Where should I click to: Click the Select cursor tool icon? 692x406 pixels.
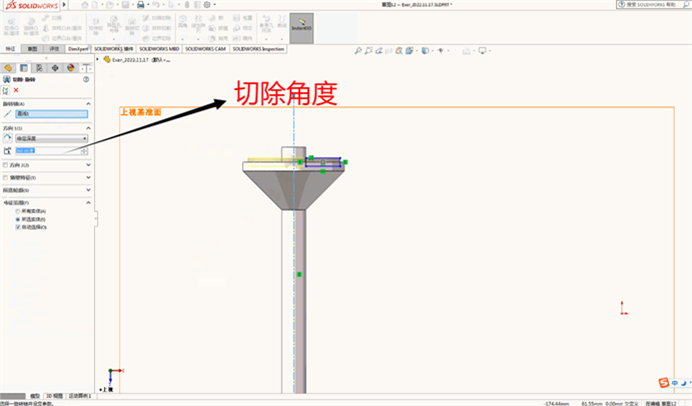171,5
